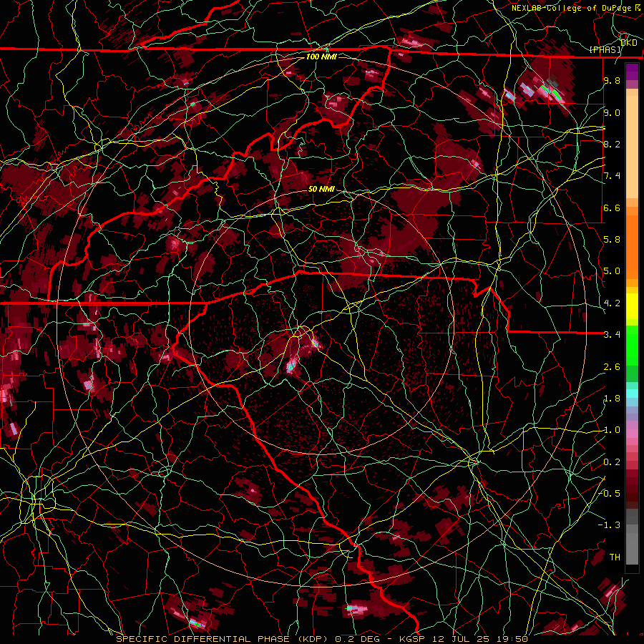Click the -1.3 scale value
This screenshot has width=644, height=644.
[610, 525]
